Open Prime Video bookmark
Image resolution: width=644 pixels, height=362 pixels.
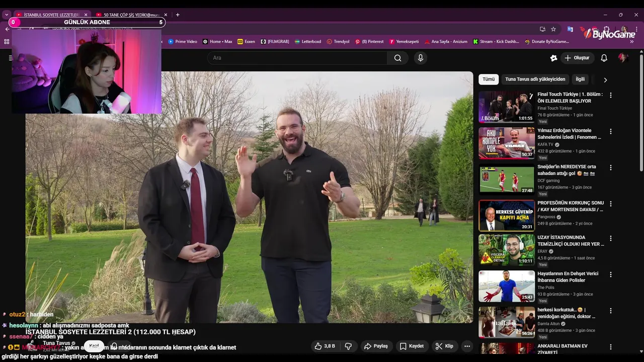pos(182,42)
